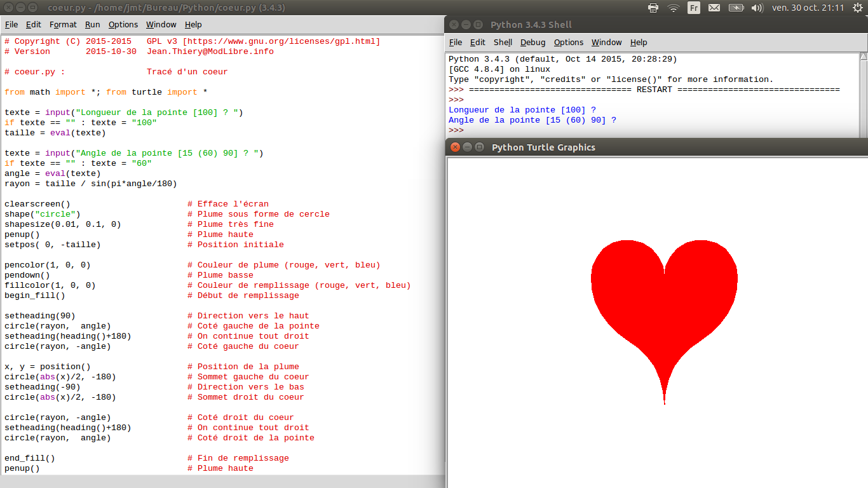The image size is (868, 488).
Task: Click the Fr keyboard layout indicator
Action: point(694,8)
